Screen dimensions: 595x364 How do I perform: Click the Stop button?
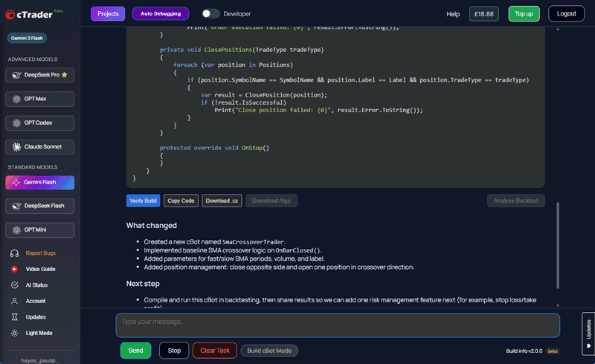coord(174,351)
